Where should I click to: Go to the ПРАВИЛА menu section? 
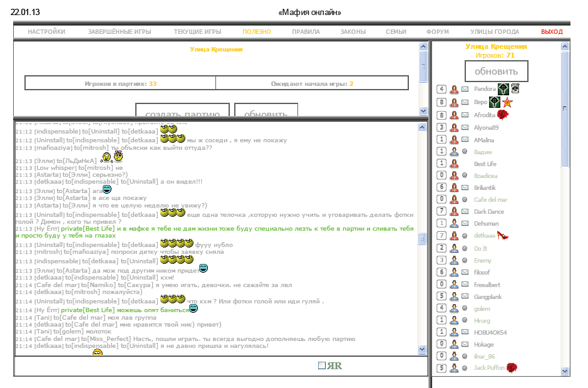[306, 32]
